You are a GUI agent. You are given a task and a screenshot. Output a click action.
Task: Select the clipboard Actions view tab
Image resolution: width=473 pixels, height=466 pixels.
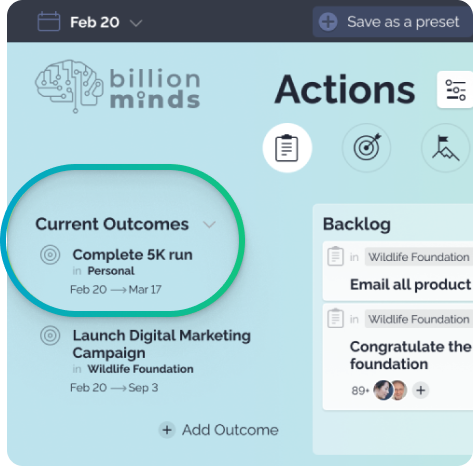click(x=287, y=148)
